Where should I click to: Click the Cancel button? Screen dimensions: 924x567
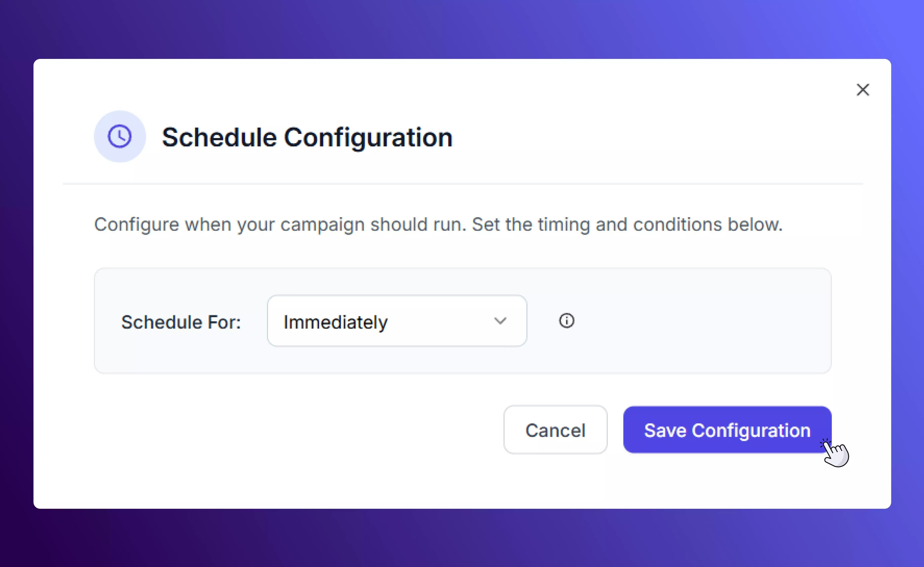click(x=555, y=430)
